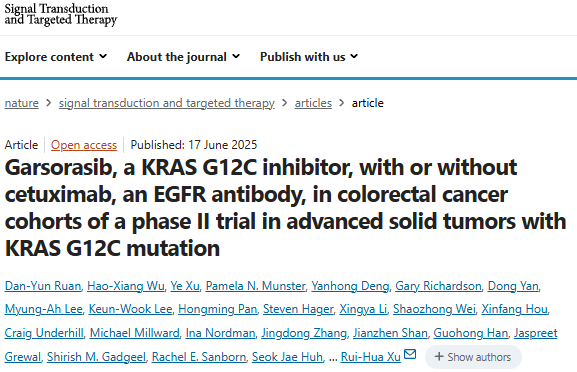Image resolution: width=577 pixels, height=372 pixels.
Task: Go to the nature breadcrumb link
Action: tap(21, 103)
